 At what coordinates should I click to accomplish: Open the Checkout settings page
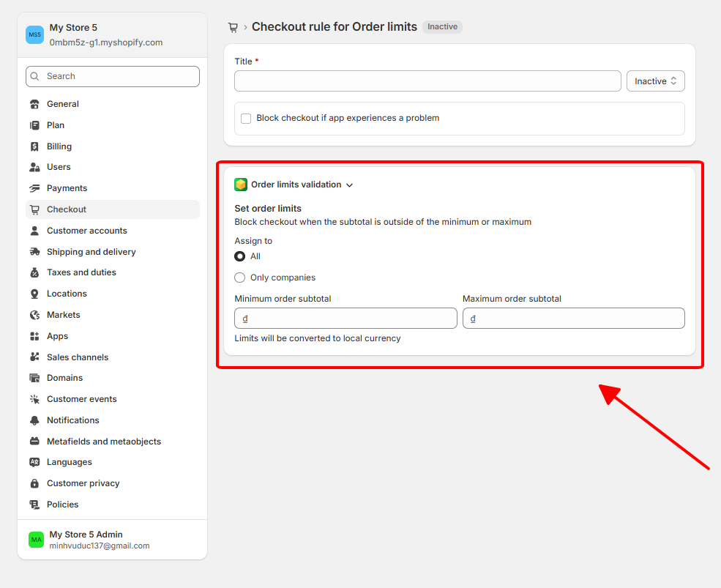(x=113, y=209)
